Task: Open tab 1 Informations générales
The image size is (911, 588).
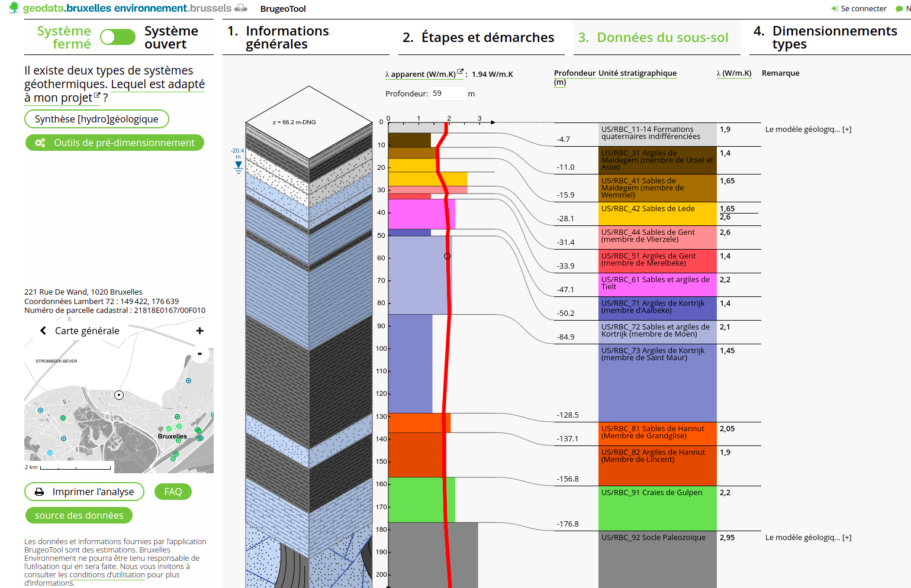Action: click(x=305, y=37)
